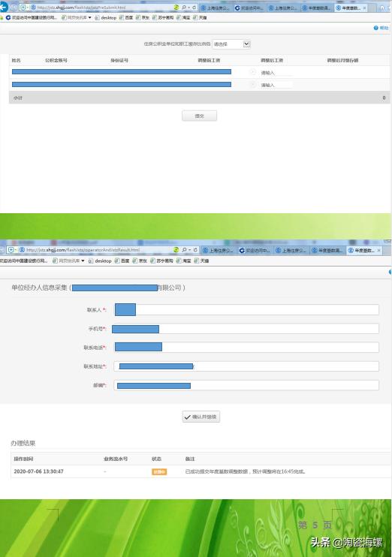Click the 联系电话 phone field
This screenshot has height=557, width=392.
[246, 348]
